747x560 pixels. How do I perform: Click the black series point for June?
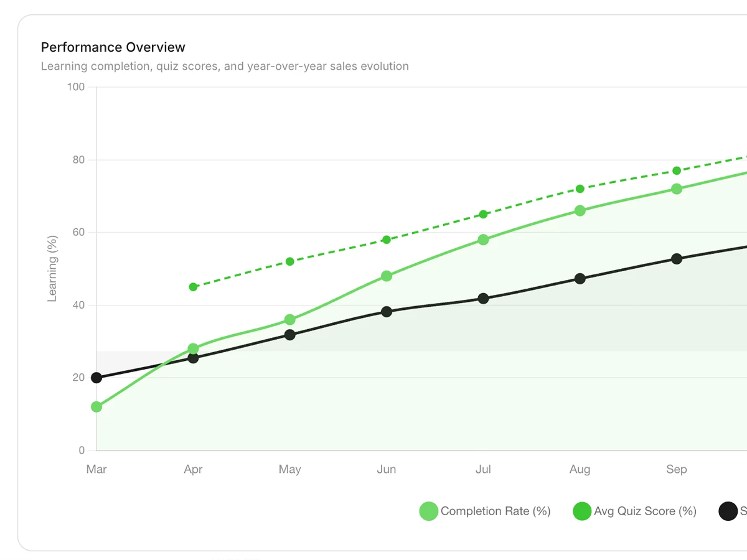[x=387, y=312]
